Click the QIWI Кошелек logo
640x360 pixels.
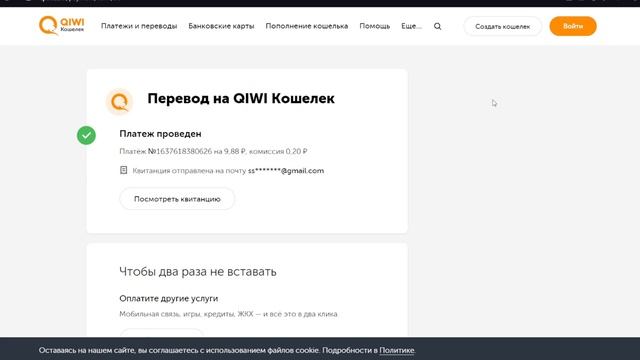[x=62, y=26]
